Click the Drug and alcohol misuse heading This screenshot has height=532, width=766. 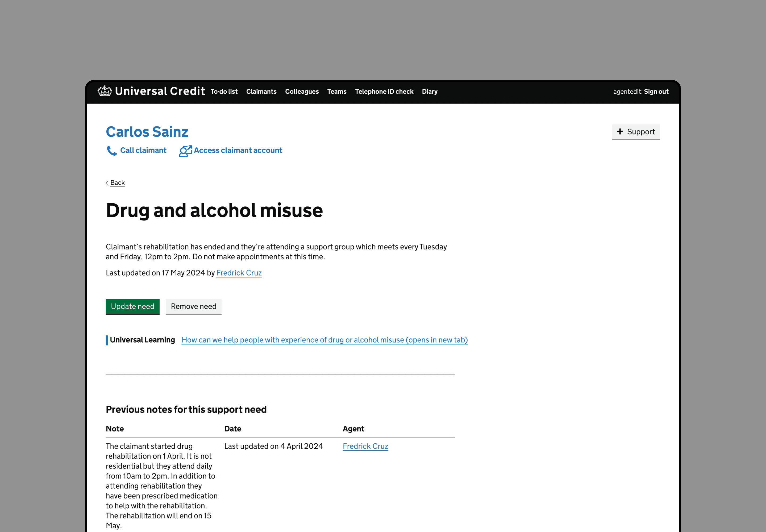(214, 210)
